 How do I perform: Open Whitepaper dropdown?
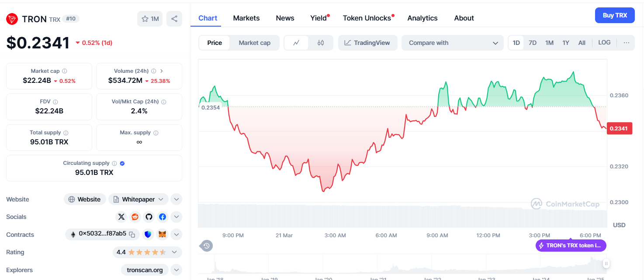coord(138,199)
